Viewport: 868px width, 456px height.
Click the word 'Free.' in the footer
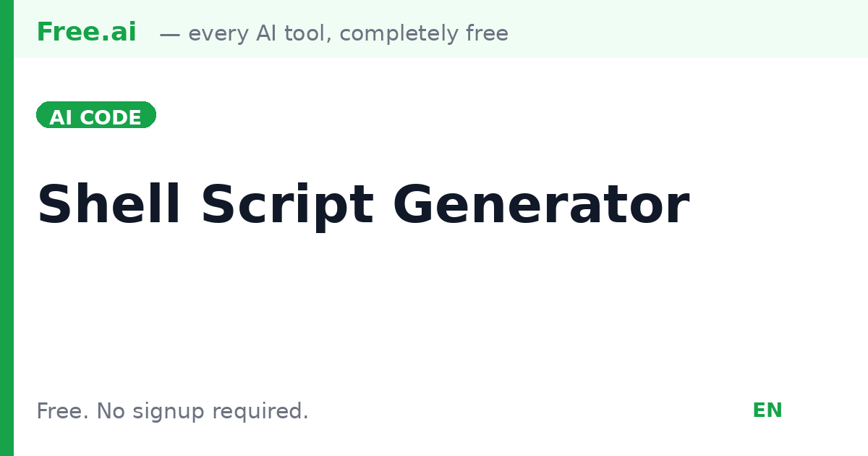(x=63, y=411)
